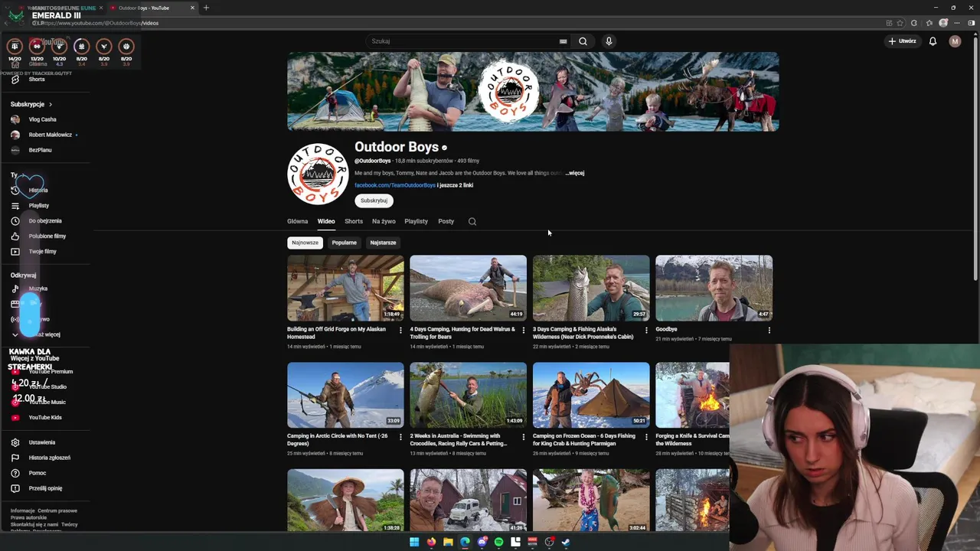The width and height of the screenshot is (980, 551).
Task: Open options menu for Frozen Ocean video
Action: [645, 438]
